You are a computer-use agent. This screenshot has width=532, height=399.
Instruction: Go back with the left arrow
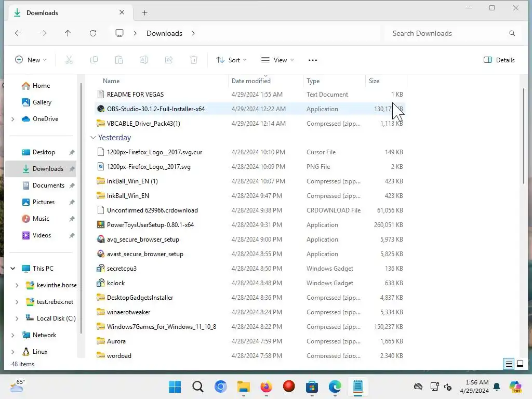(x=18, y=33)
